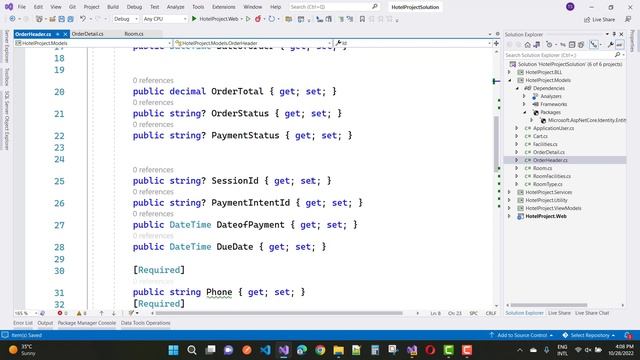Click the Opera icon in taskbar
640x360 pixels.
tap(430, 350)
